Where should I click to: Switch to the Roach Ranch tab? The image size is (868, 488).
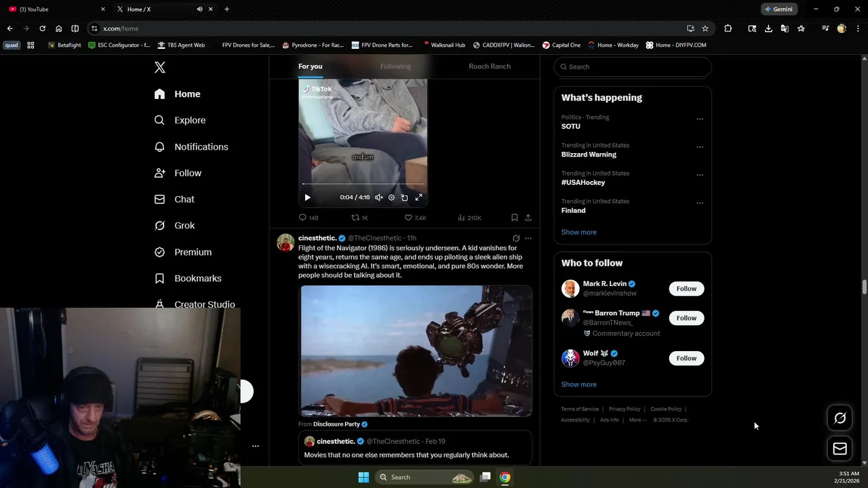point(490,66)
